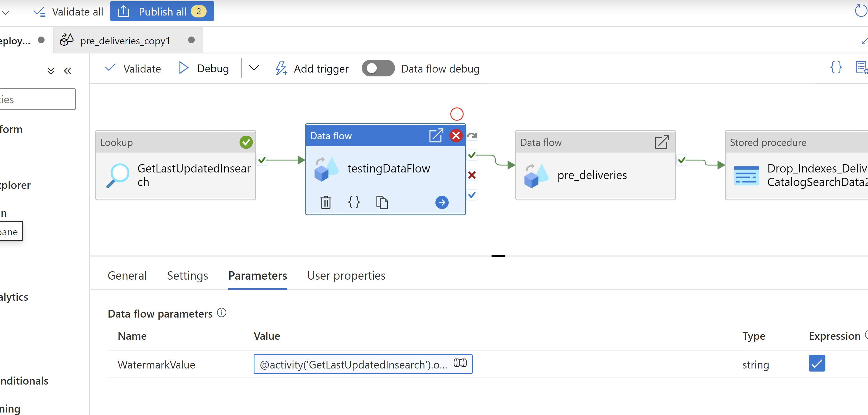Image resolution: width=868 pixels, height=415 pixels.
Task: Click the Publish all button
Action: pos(162,11)
